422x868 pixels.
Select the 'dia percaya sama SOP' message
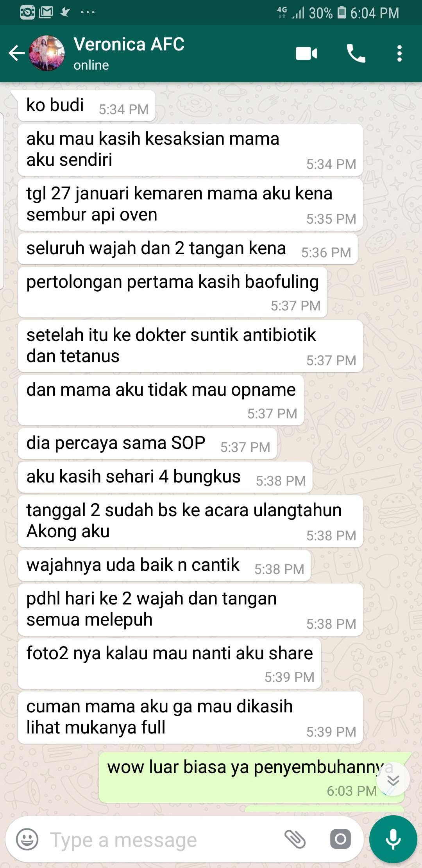147,443
